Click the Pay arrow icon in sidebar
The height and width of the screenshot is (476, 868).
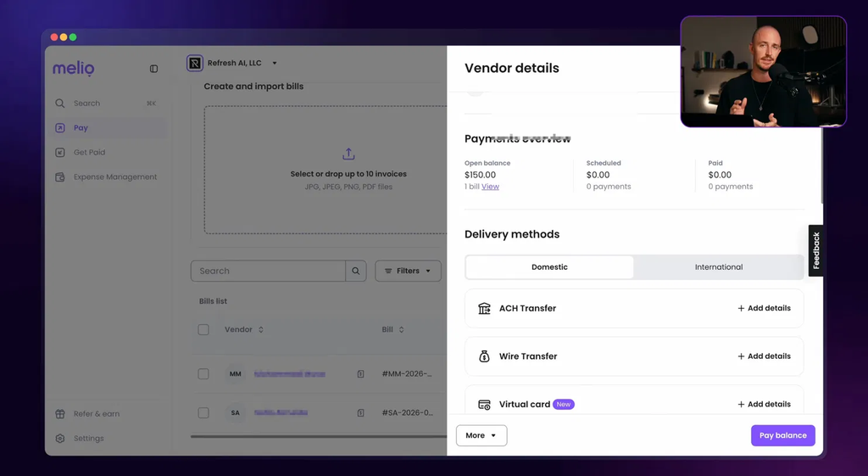tap(60, 128)
